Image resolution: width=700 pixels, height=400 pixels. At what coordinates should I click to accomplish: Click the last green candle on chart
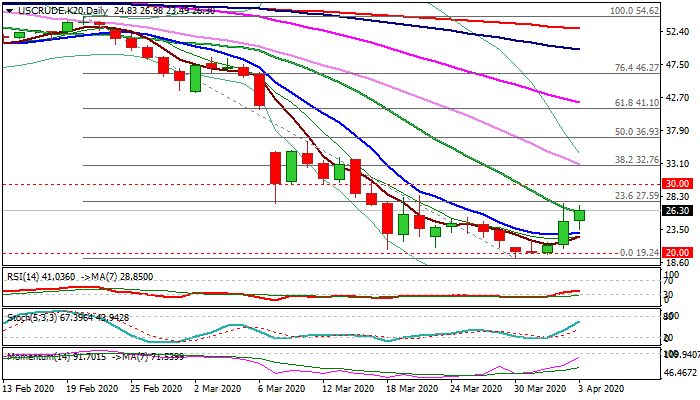580,214
